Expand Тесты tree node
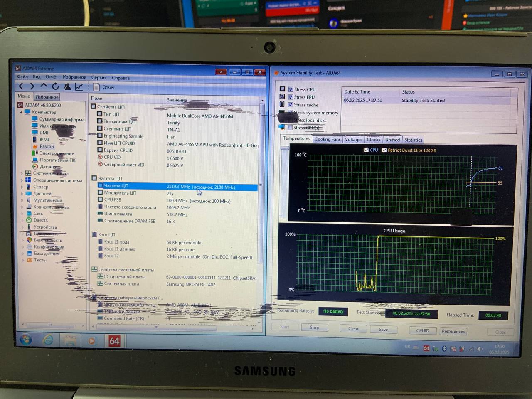532x399 pixels. pyautogui.click(x=23, y=260)
